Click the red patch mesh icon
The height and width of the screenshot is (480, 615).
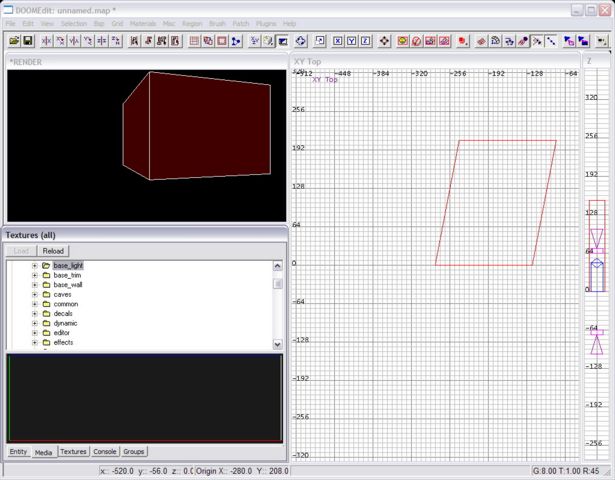click(x=481, y=41)
